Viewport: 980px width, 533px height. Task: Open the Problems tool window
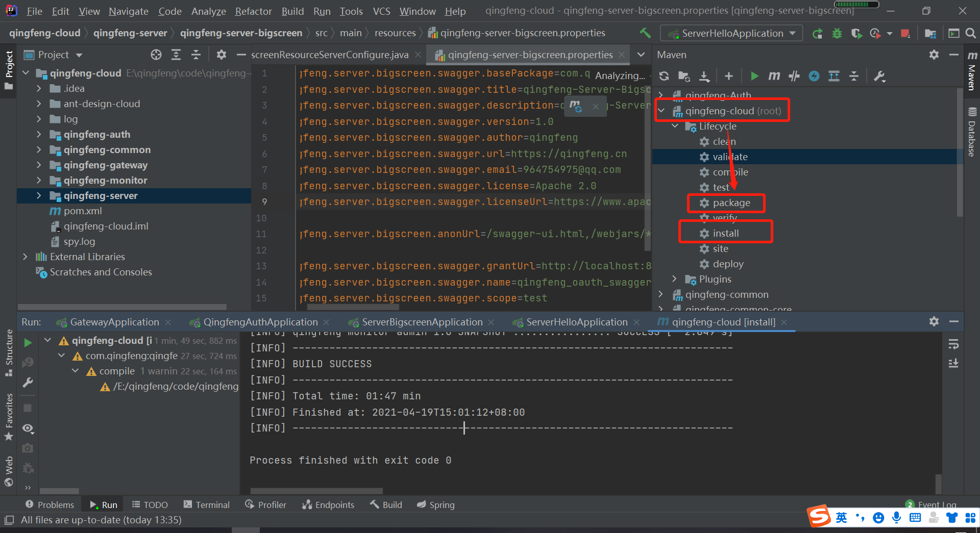(50, 504)
